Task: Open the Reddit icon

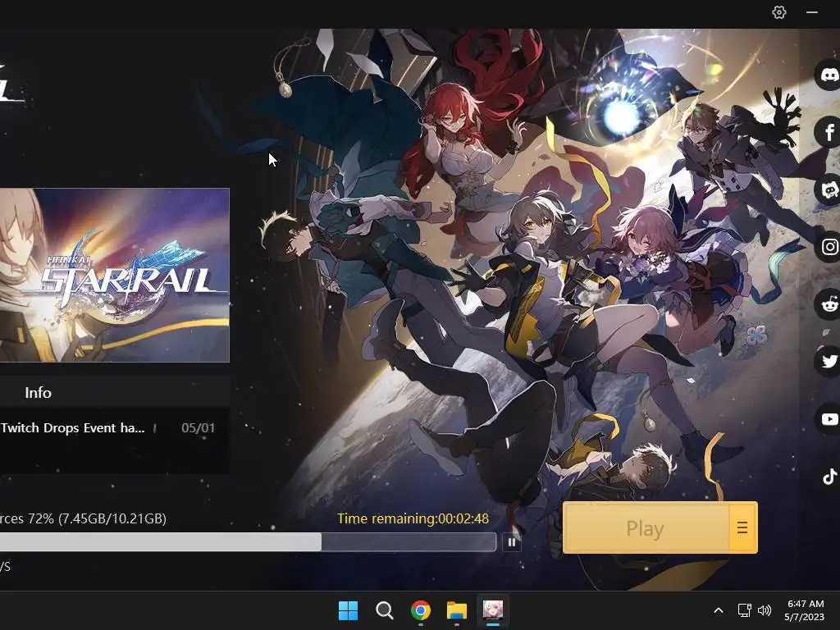Action: coord(829,304)
